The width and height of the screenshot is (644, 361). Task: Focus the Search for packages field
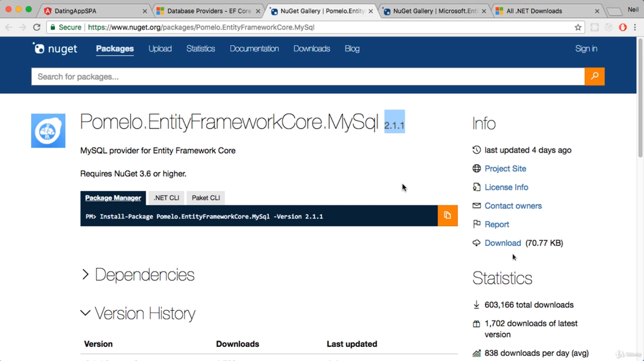tap(308, 77)
